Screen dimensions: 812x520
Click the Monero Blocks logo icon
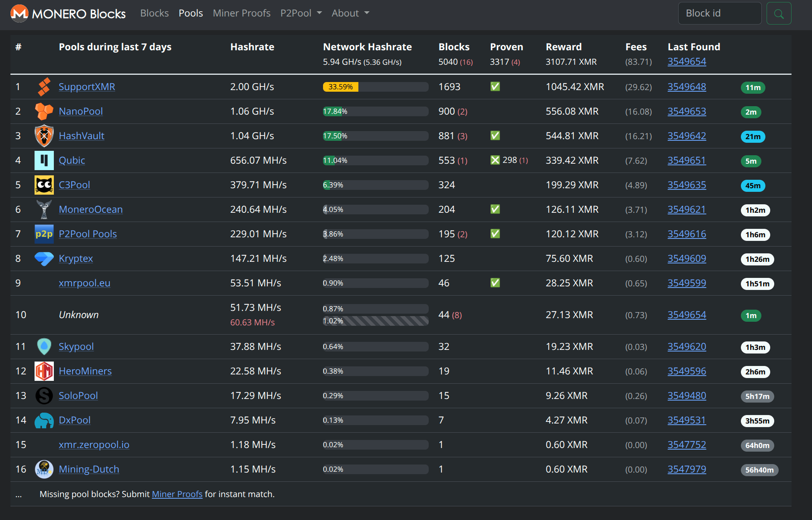19,13
